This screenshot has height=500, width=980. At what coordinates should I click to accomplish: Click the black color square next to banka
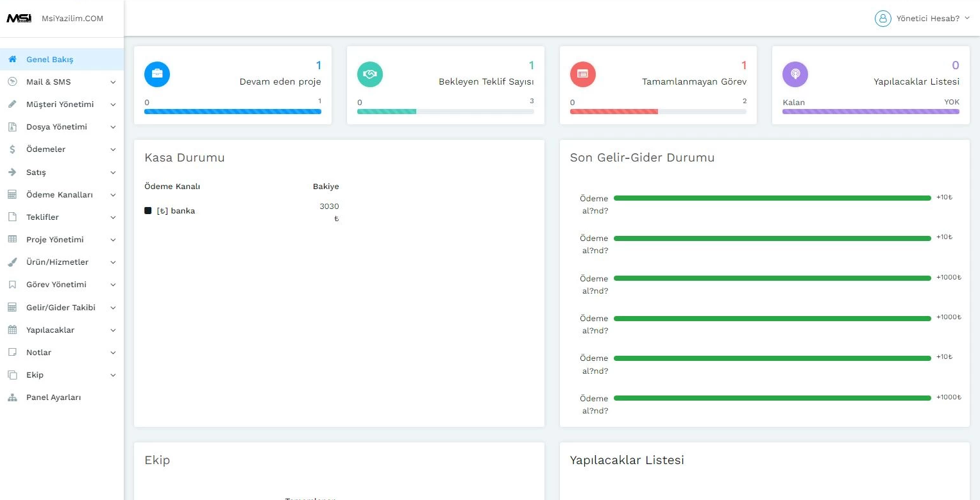[148, 210]
